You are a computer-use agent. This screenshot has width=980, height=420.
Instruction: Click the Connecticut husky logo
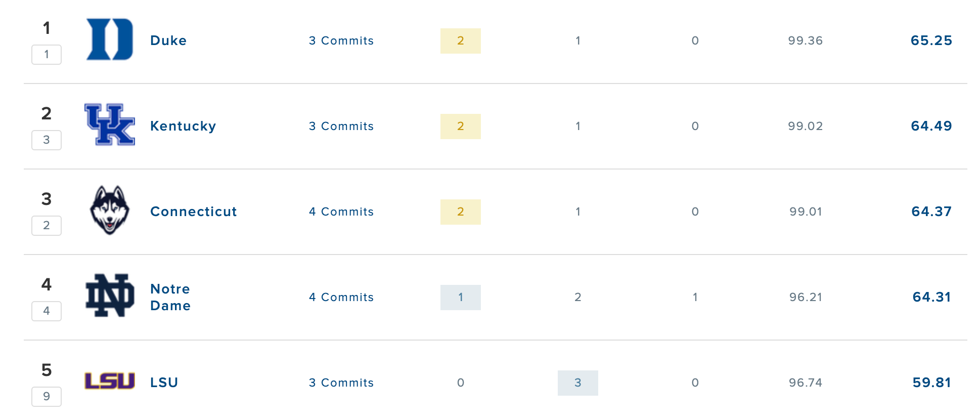click(x=110, y=210)
